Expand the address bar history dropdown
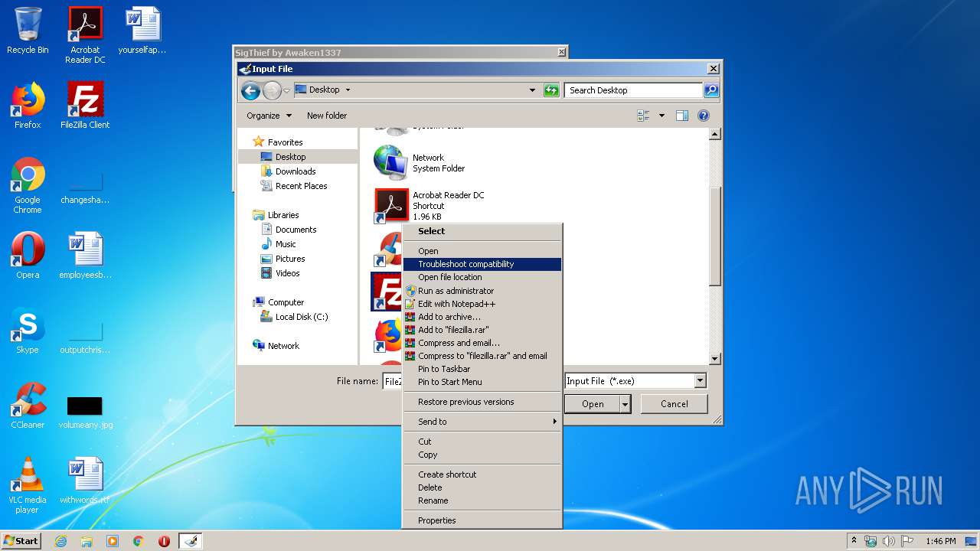The image size is (980, 551). tap(533, 90)
